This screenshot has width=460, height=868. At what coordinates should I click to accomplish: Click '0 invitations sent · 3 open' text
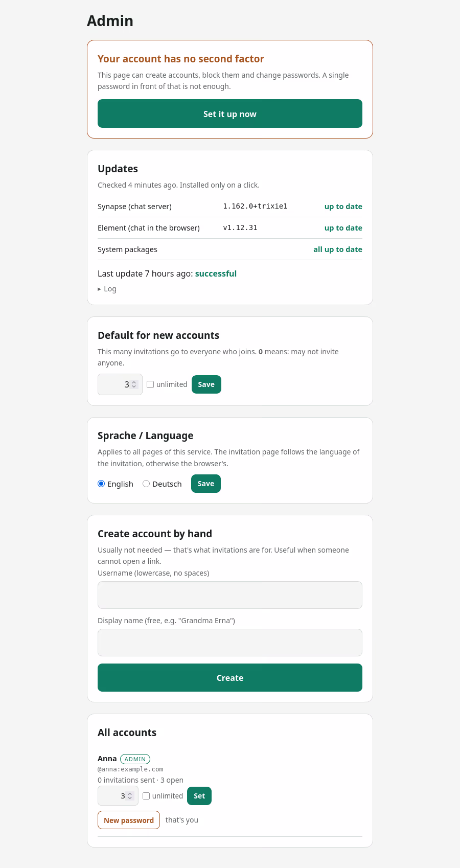coord(141,780)
